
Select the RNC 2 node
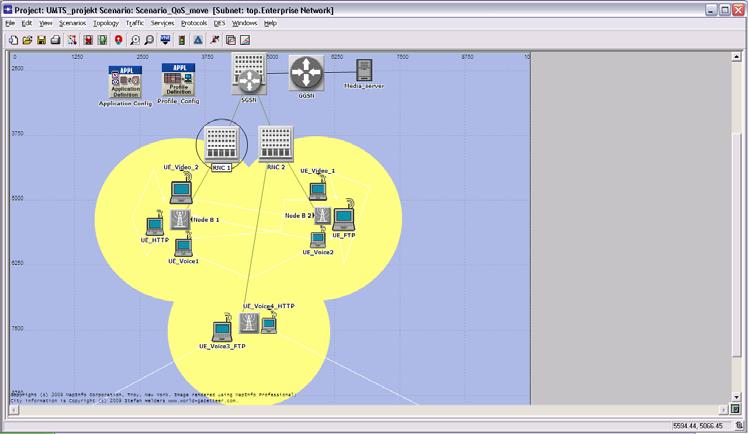(x=276, y=144)
